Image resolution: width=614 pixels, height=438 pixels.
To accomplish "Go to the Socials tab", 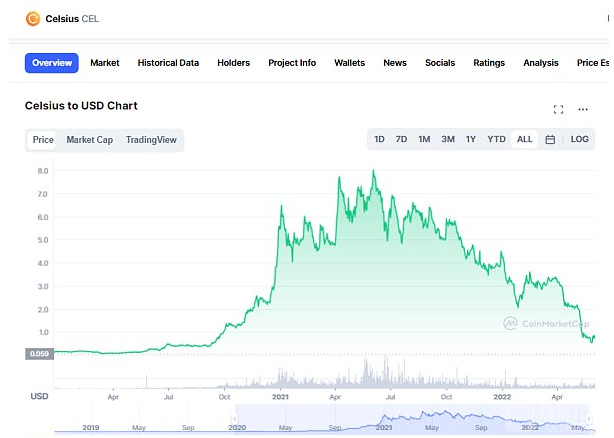I will click(x=440, y=63).
